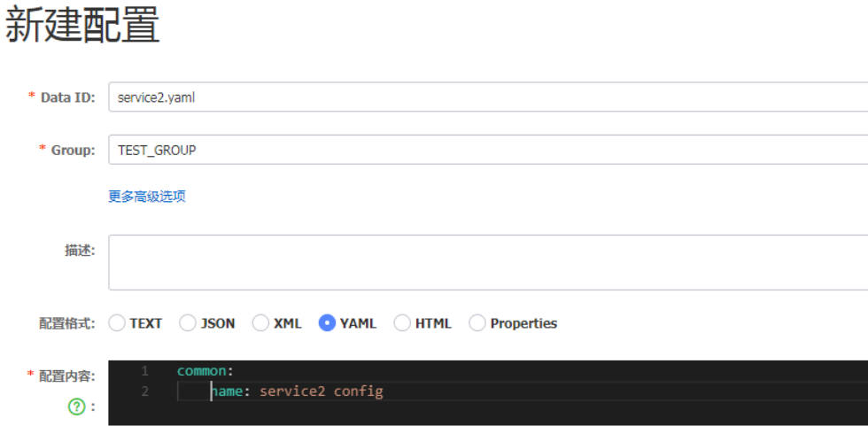The width and height of the screenshot is (868, 426).
Task: Open the 更多高级选项 link
Action: 147,197
